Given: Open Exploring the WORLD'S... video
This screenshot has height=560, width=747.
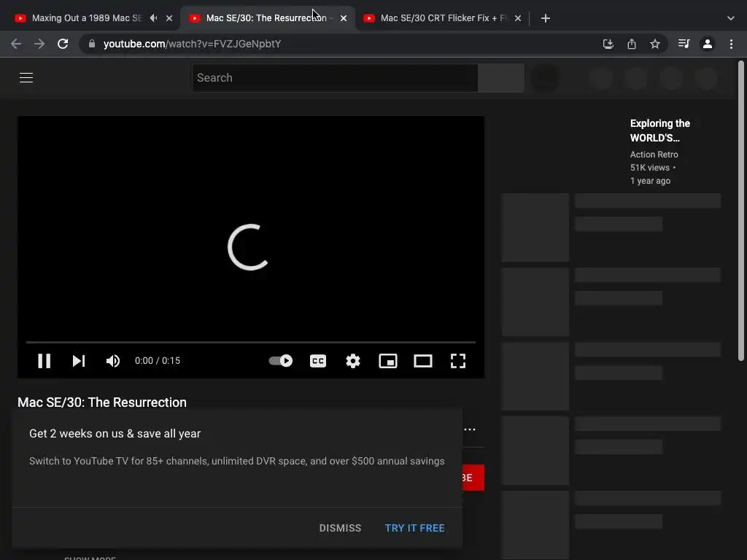Looking at the screenshot, I should [659, 131].
